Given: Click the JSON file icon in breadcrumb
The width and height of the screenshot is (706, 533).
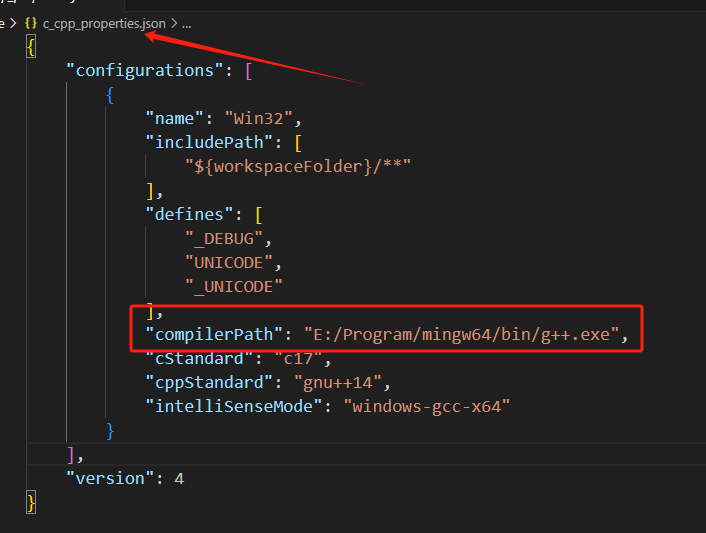Looking at the screenshot, I should point(29,21).
